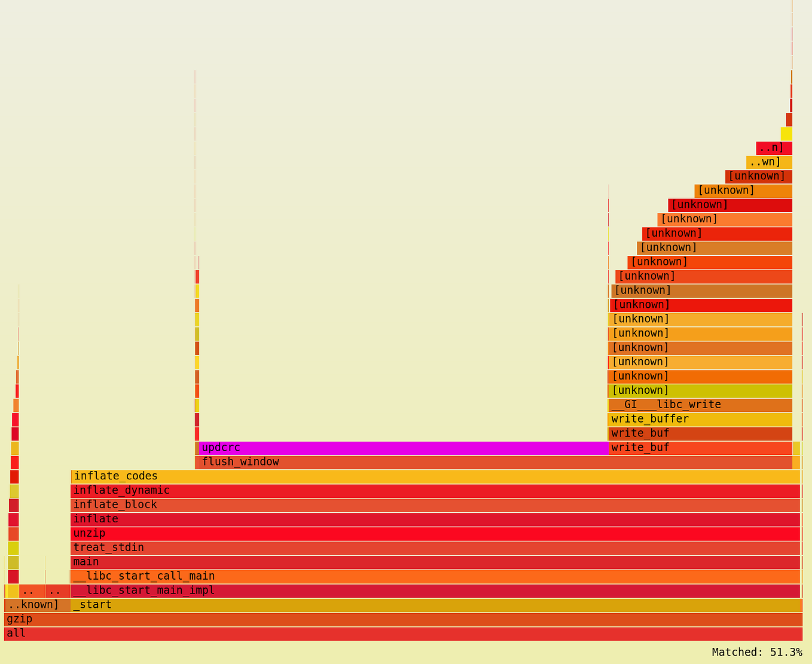Click the __GI___libc_write frame
Screen dimensions: 812x664
coord(700,405)
